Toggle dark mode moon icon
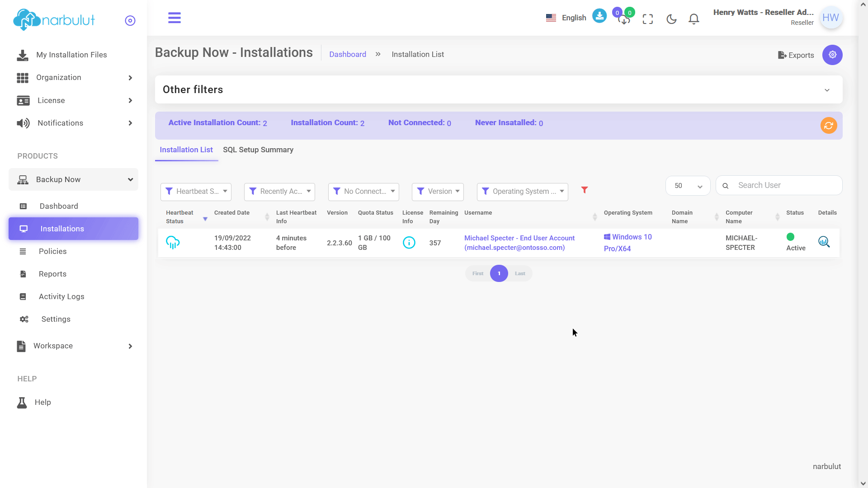 pyautogui.click(x=671, y=19)
